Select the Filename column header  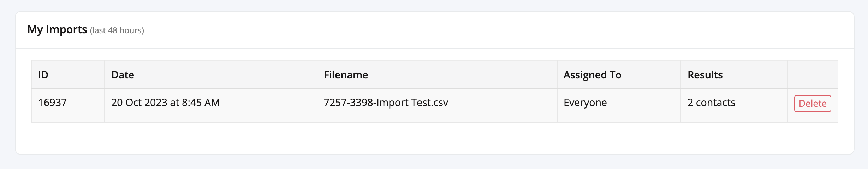click(437, 75)
